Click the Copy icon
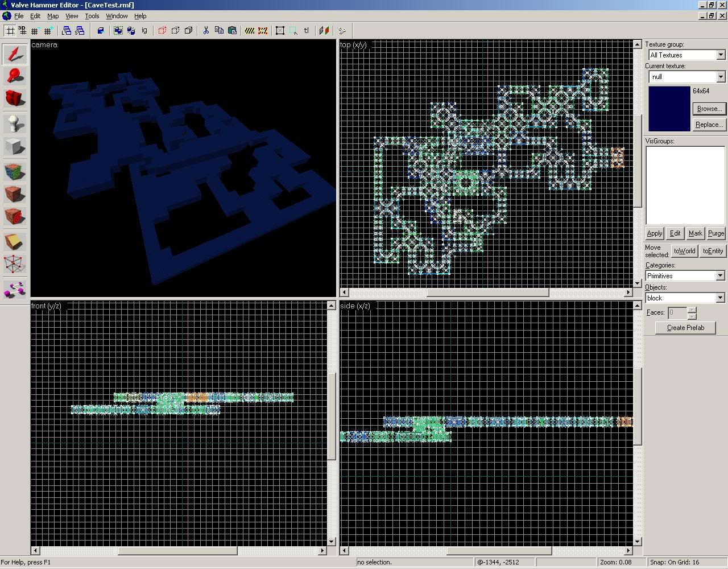Image resolution: width=728 pixels, height=569 pixels. [x=219, y=31]
